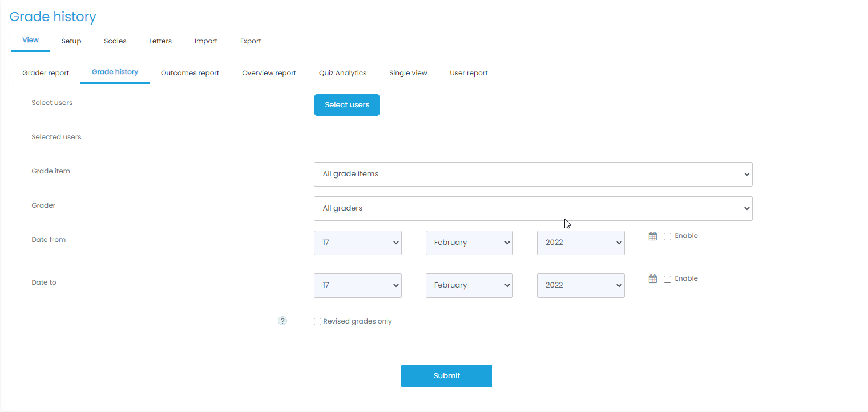Enable the Date to filter checkbox
Screen dimensions: 868x412
(667, 279)
